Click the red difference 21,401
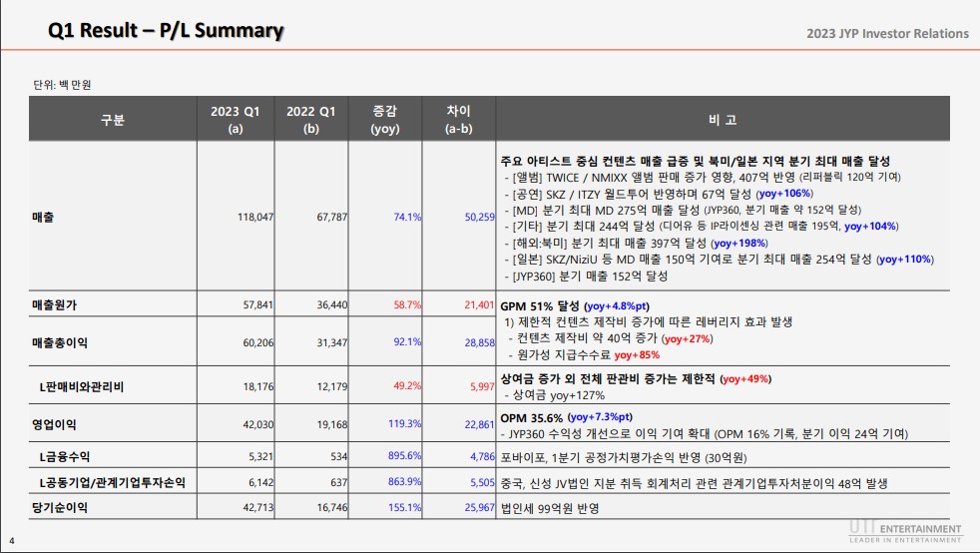Image resolution: width=980 pixels, height=553 pixels. 479,304
